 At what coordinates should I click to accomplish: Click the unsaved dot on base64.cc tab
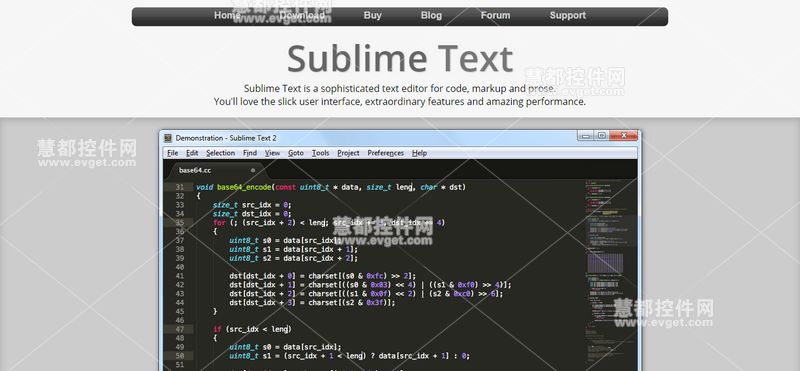pyautogui.click(x=253, y=170)
